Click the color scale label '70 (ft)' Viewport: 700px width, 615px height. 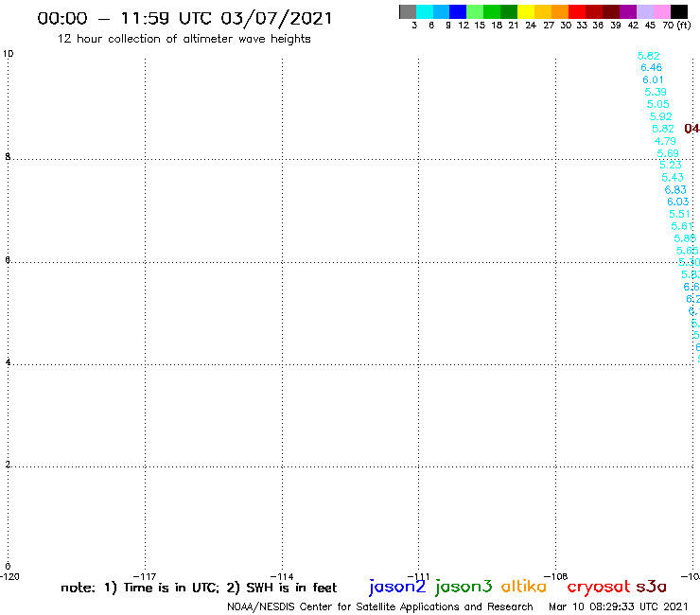tap(676, 26)
